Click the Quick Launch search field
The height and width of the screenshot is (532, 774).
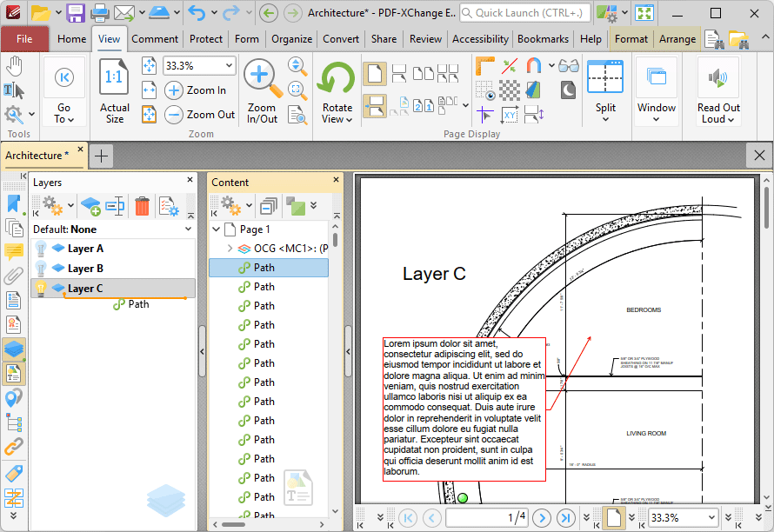pos(525,13)
